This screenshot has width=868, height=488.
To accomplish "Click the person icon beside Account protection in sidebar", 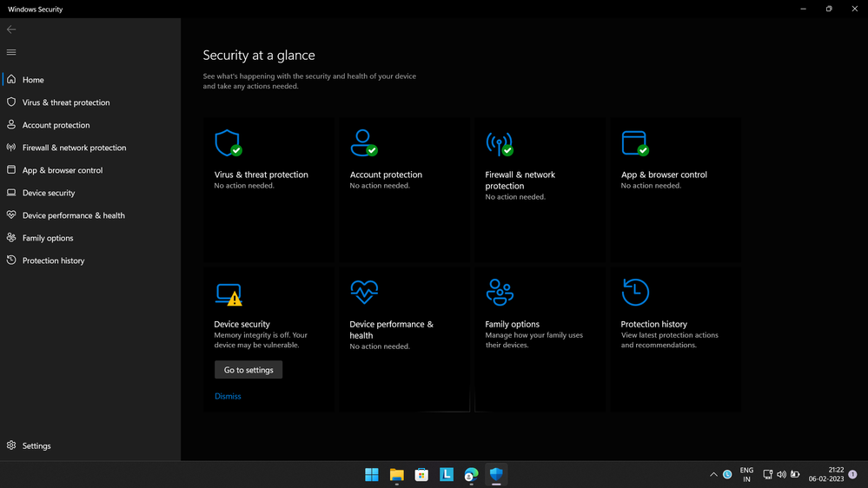I will [11, 124].
